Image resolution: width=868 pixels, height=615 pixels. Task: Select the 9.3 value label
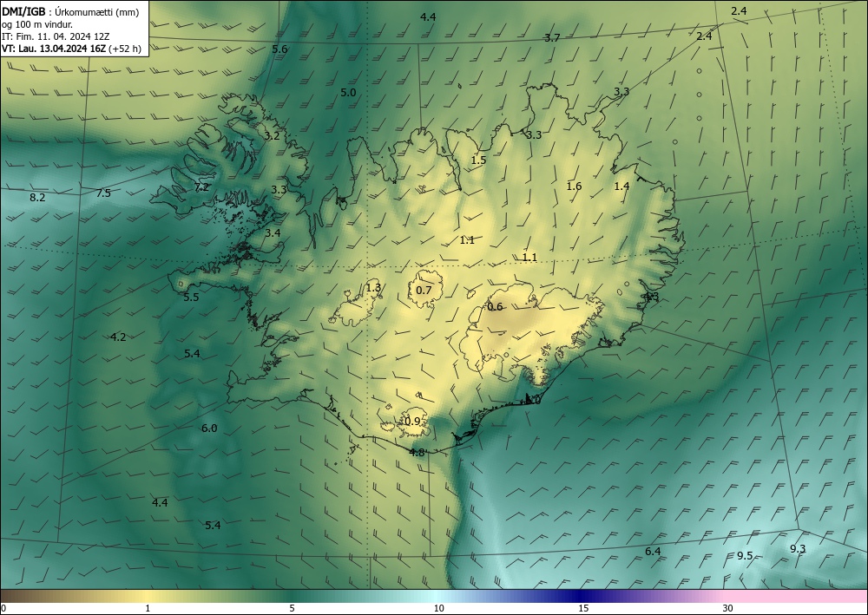798,548
